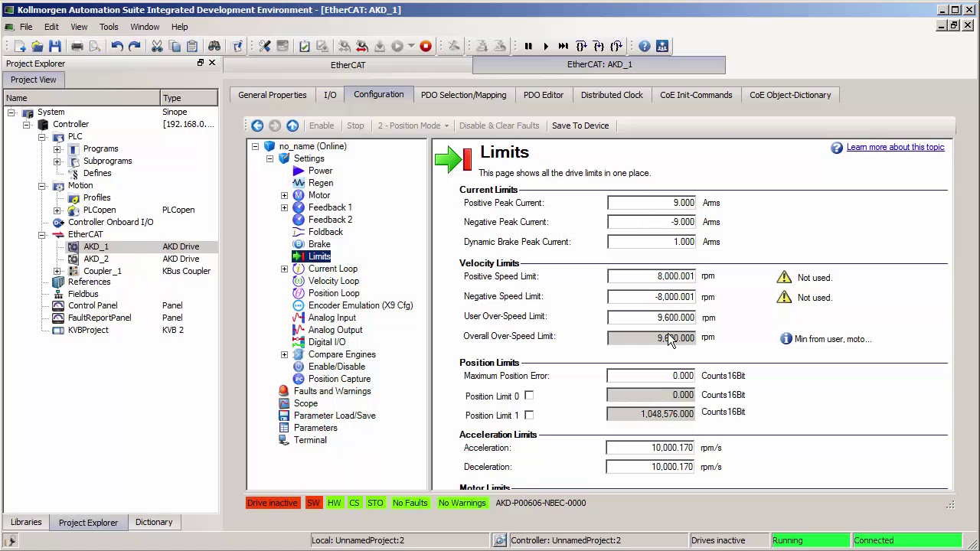
Task: Click the blue Back navigation arrow
Action: pos(257,126)
